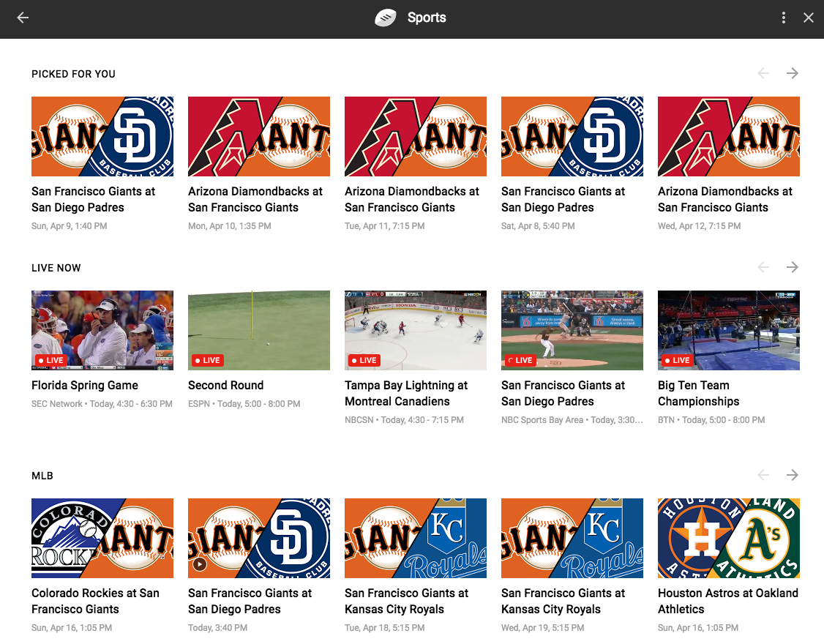Screen dimensions: 824x644
Task: Click the MLB section heading
Action: [x=42, y=476]
